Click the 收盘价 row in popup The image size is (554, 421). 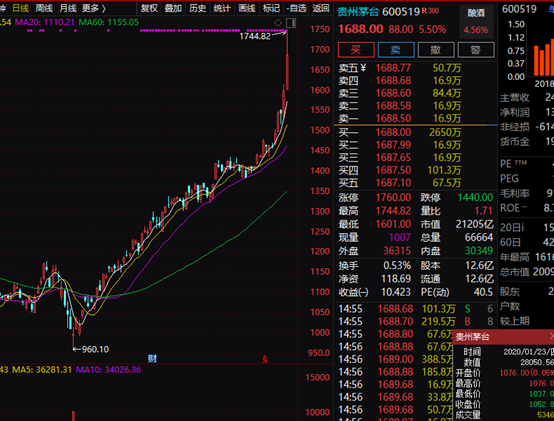coord(505,404)
